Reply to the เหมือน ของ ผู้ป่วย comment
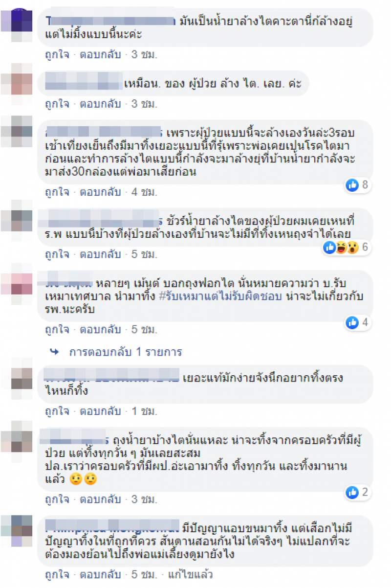Screen dimensions: 391x588 pos(100,104)
